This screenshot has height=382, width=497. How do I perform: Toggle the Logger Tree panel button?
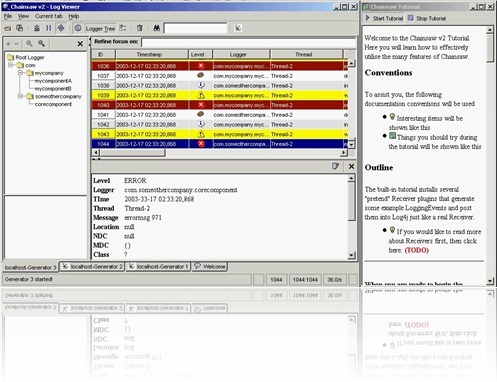(100, 29)
